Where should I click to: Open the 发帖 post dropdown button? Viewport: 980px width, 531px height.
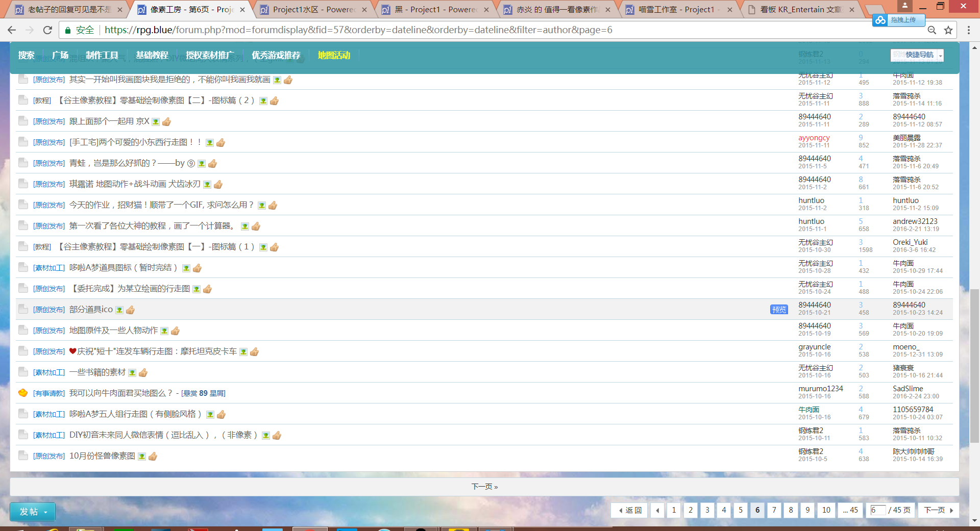[33, 512]
